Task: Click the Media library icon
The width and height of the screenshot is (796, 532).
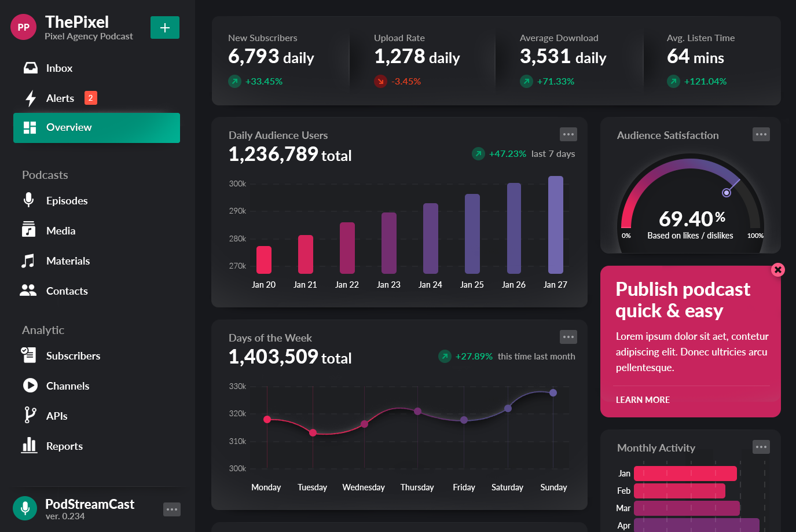Action: 28,230
